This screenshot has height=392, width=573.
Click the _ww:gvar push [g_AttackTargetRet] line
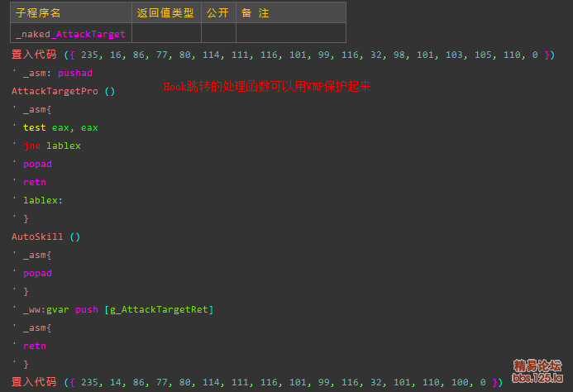118,309
